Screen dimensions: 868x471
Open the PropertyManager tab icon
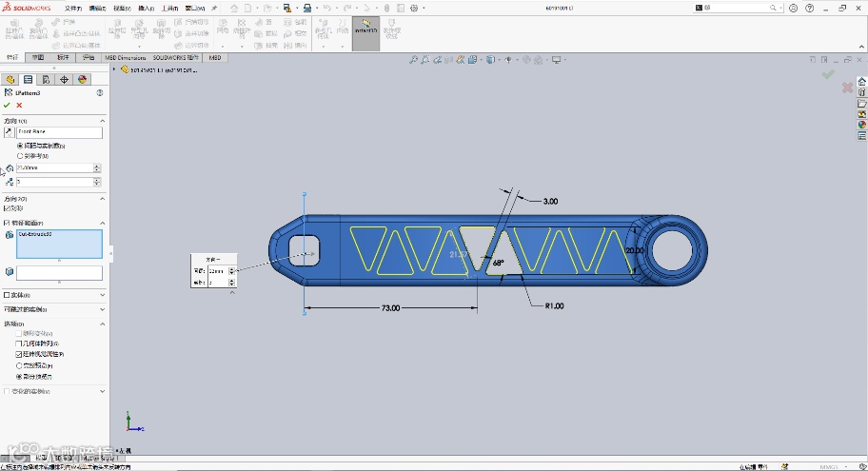[29, 79]
